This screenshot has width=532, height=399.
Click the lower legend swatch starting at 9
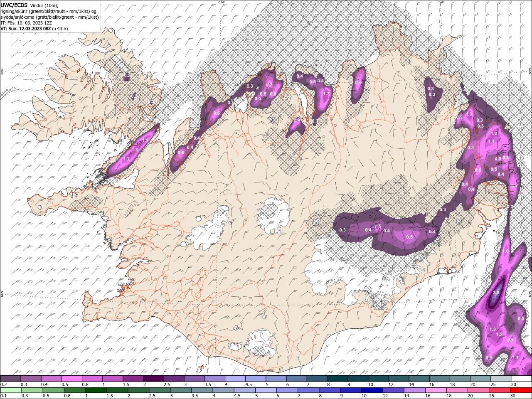[x=350, y=390]
